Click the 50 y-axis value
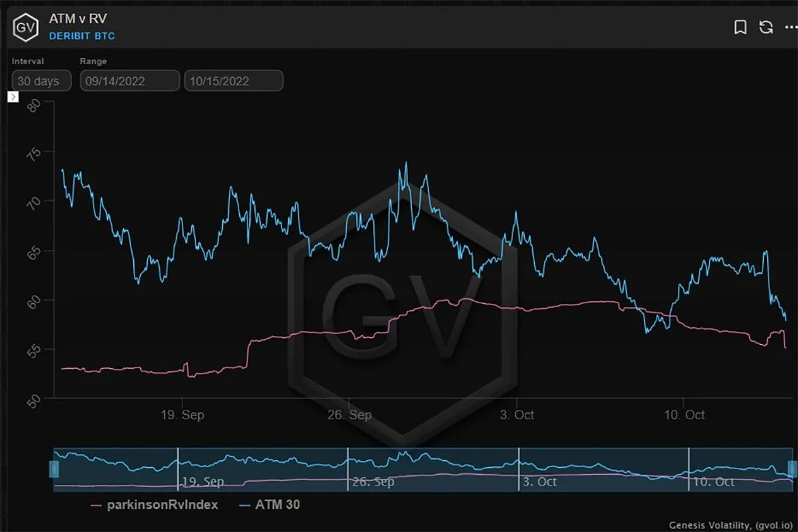Screen dimensions: 798x532 coord(33,402)
